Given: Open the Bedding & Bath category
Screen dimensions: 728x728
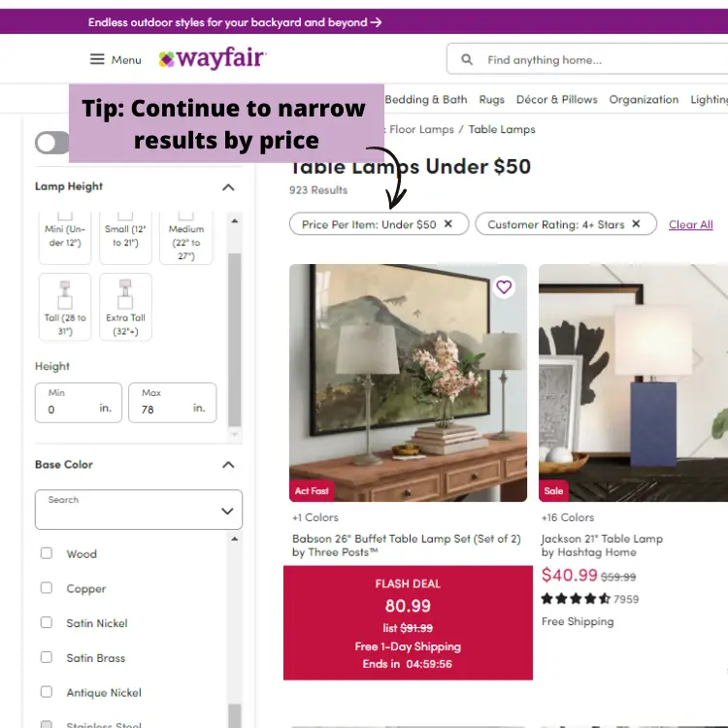Looking at the screenshot, I should click(426, 99).
